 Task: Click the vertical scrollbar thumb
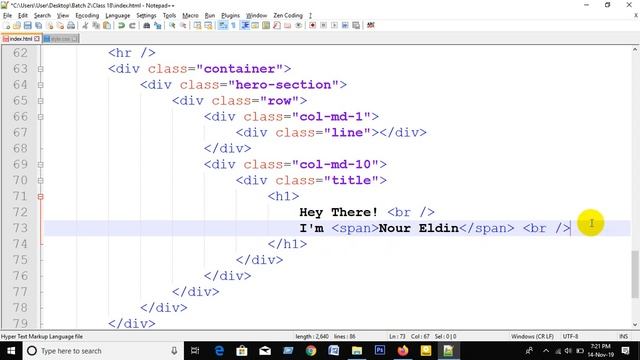pyautogui.click(x=635, y=274)
